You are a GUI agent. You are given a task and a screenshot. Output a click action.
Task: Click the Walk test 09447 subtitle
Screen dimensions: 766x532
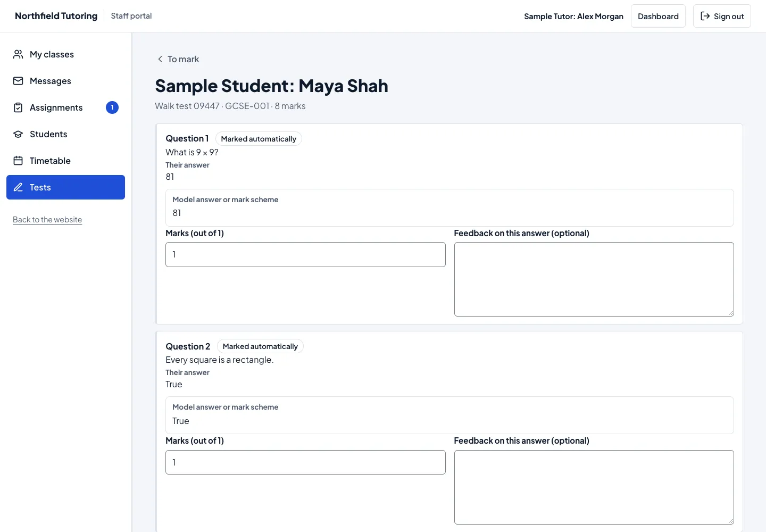click(230, 106)
